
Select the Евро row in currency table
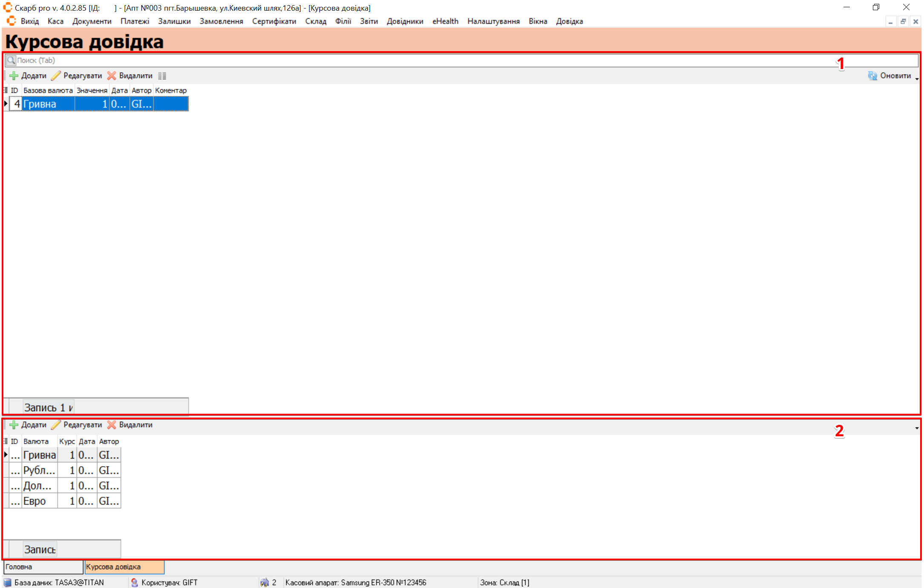click(x=39, y=501)
